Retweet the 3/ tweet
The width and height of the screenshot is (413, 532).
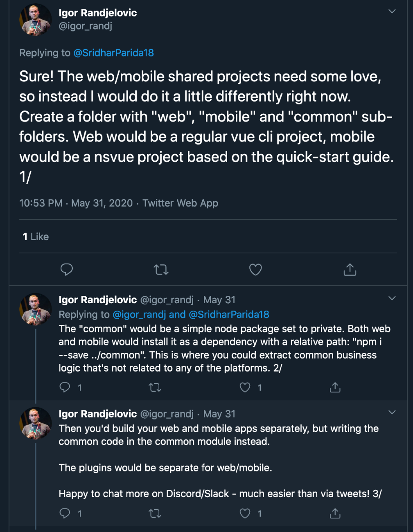coord(155,513)
